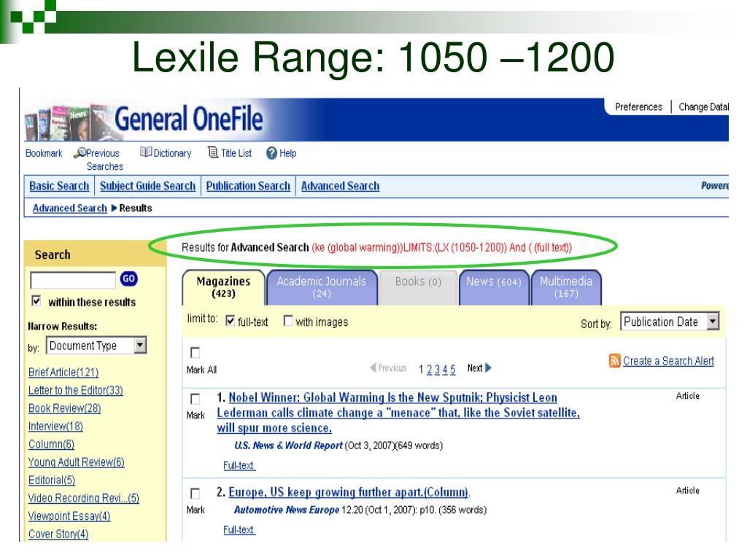Toggle the within these results checkbox
747x560 pixels.
(x=36, y=301)
